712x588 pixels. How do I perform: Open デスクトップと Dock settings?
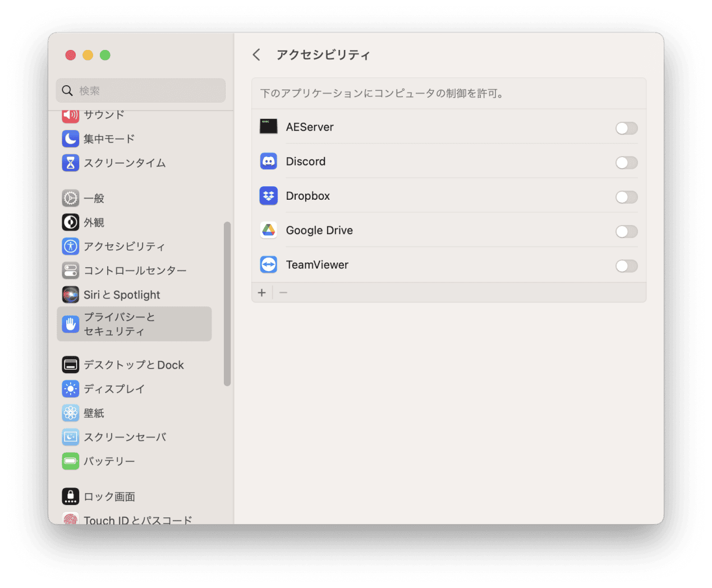click(x=135, y=365)
